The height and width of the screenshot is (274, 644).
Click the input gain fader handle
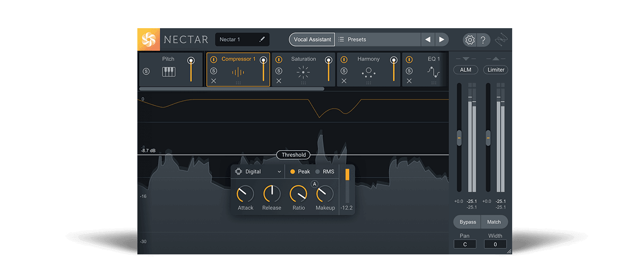click(459, 138)
